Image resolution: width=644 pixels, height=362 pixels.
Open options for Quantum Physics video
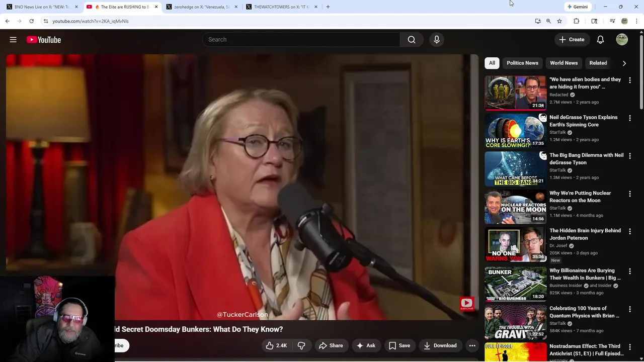[629, 309]
